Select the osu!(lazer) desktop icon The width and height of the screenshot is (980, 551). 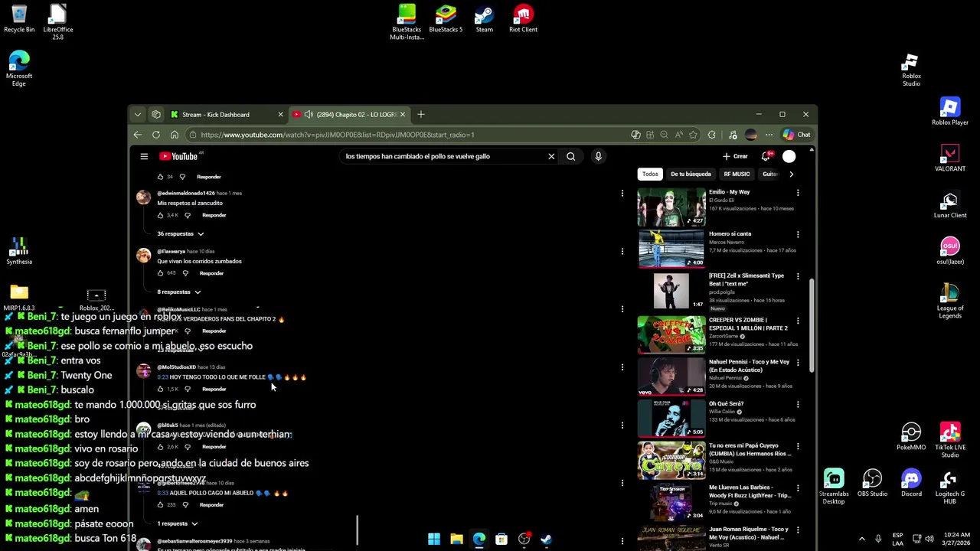[950, 251]
